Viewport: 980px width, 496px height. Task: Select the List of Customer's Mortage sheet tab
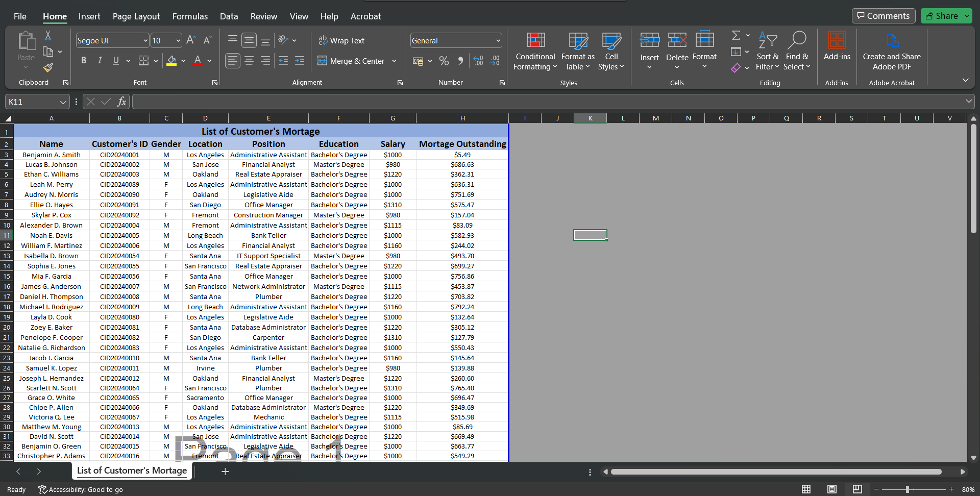pyautogui.click(x=132, y=470)
